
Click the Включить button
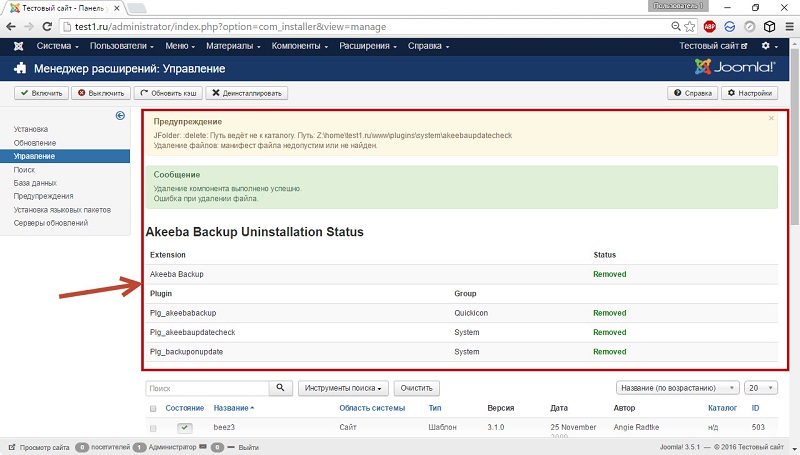coord(41,93)
